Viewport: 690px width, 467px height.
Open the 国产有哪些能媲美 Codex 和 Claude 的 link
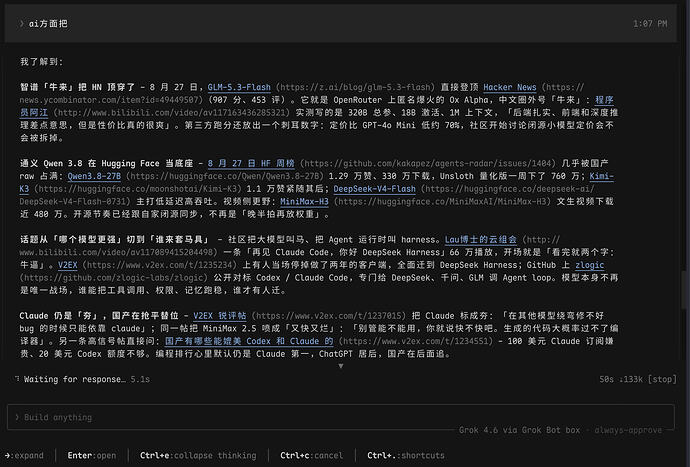point(249,341)
